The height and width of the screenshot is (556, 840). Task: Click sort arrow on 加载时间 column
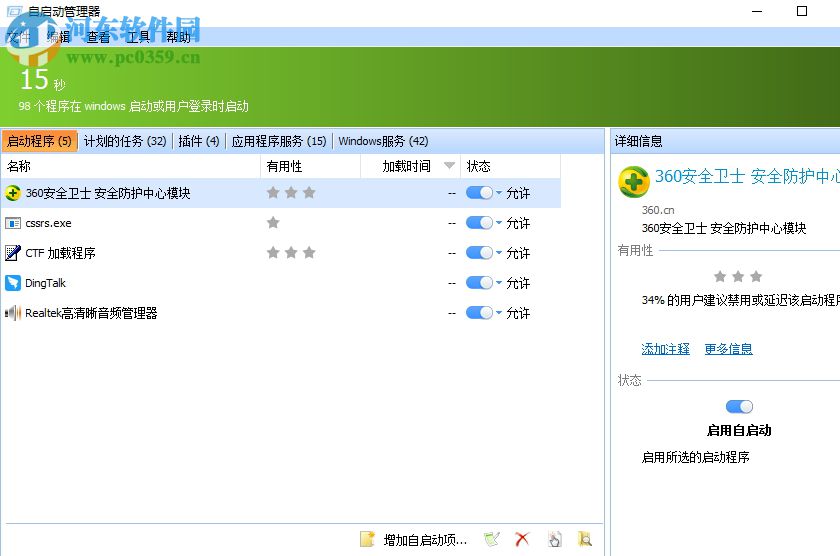449,166
